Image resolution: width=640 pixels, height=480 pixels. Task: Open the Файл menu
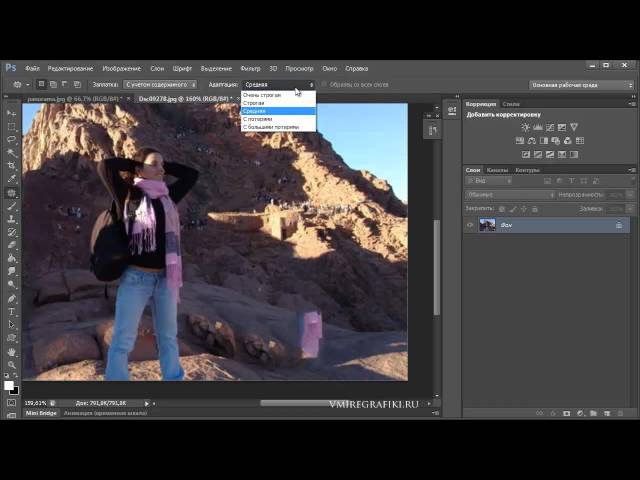pyautogui.click(x=32, y=69)
